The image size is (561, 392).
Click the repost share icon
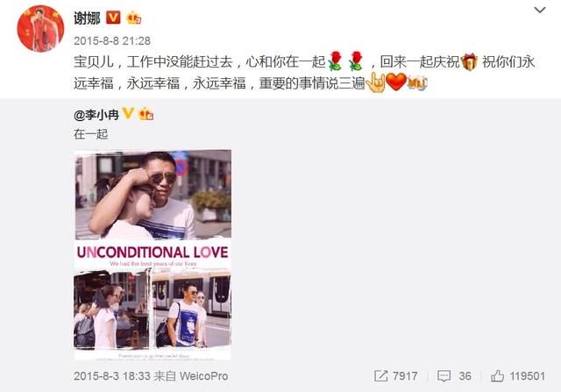pos(380,376)
